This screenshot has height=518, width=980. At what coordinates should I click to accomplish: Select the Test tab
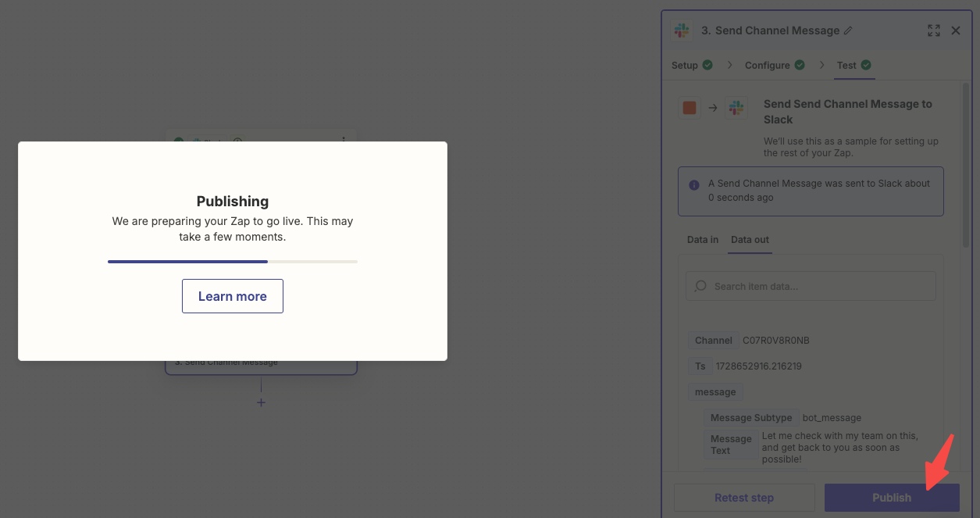tap(846, 65)
